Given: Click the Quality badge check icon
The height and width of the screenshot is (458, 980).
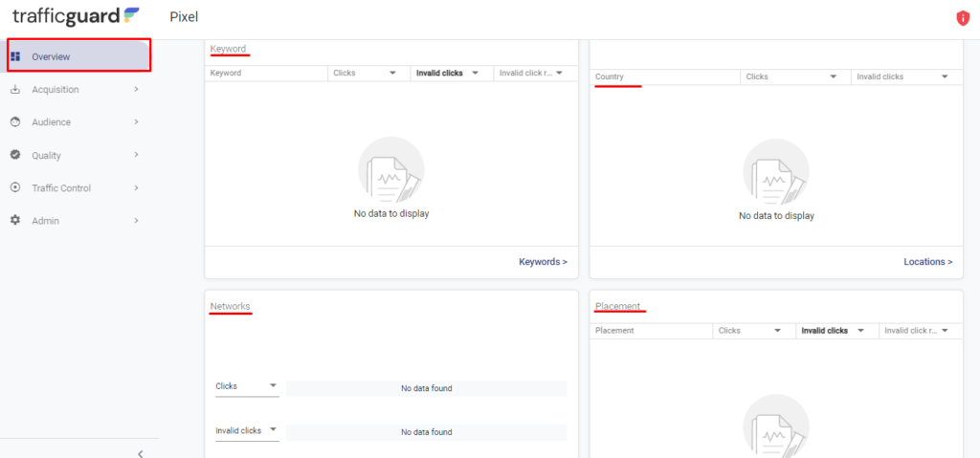Looking at the screenshot, I should click(x=15, y=155).
